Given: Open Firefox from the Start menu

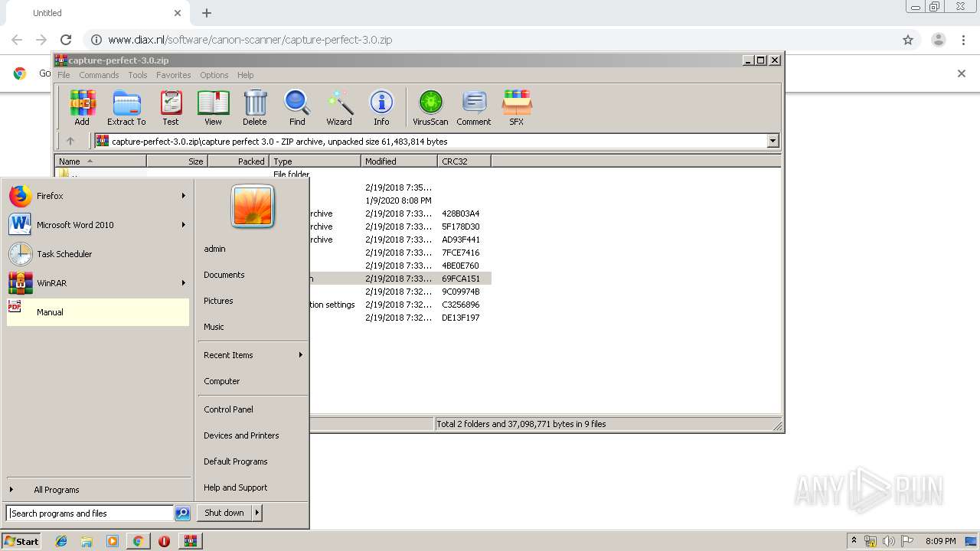Looking at the screenshot, I should (x=98, y=196).
